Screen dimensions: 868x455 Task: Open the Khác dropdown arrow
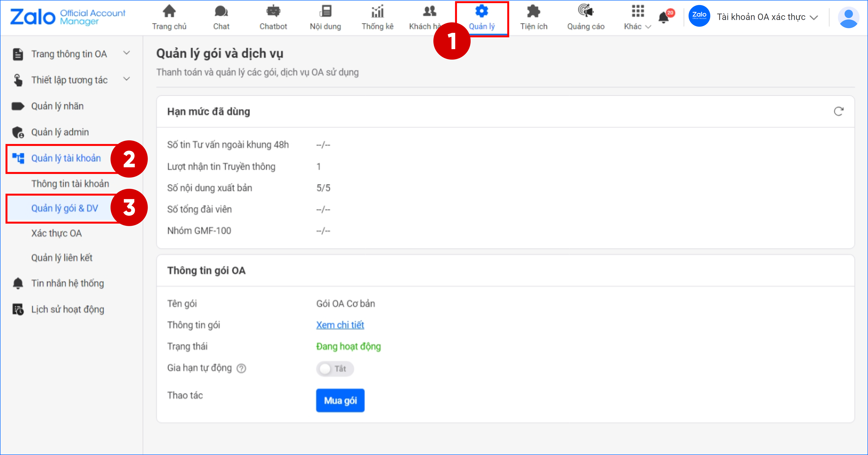[648, 27]
